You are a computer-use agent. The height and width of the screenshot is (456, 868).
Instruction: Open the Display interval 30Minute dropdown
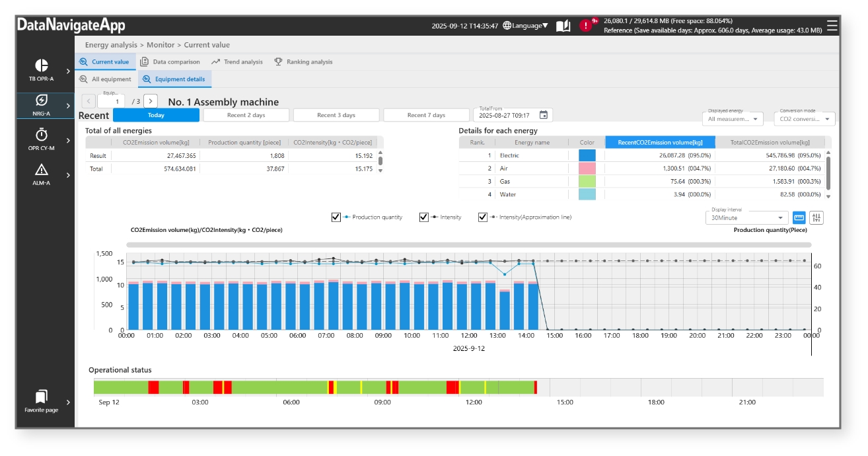click(746, 217)
